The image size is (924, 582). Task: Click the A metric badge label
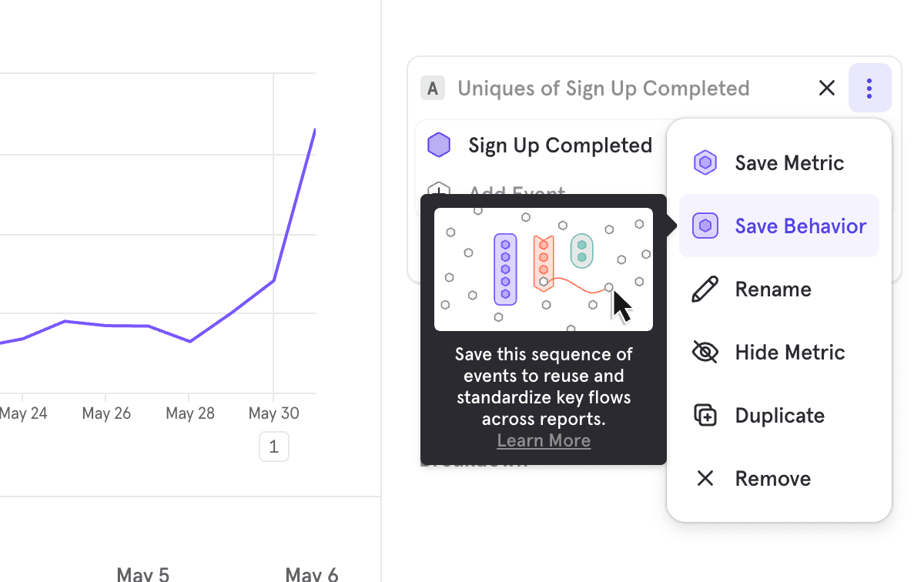point(433,88)
